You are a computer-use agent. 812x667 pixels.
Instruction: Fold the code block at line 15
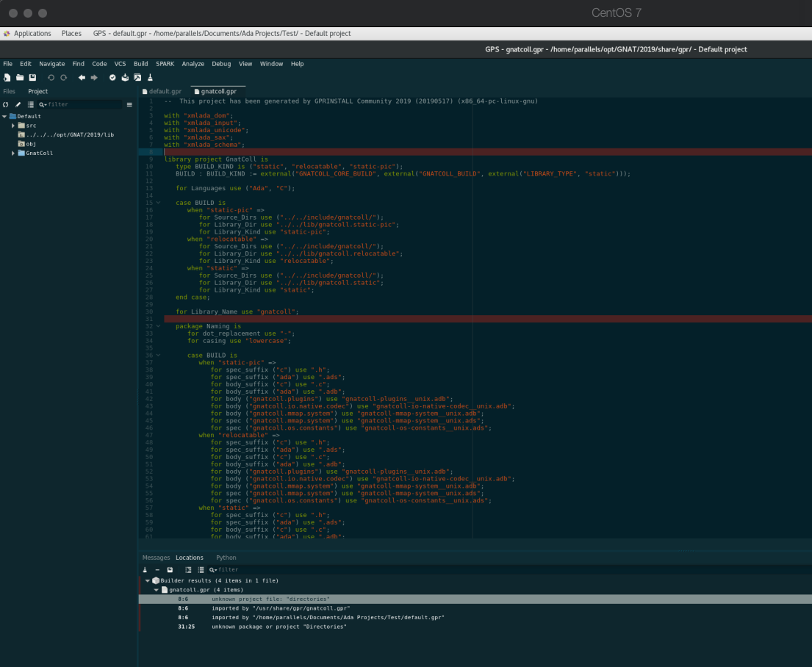(x=157, y=203)
